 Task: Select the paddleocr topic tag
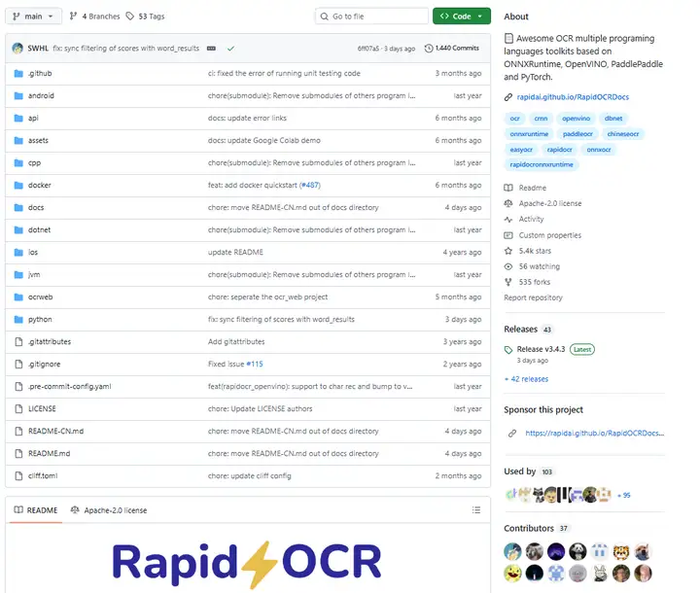[577, 134]
